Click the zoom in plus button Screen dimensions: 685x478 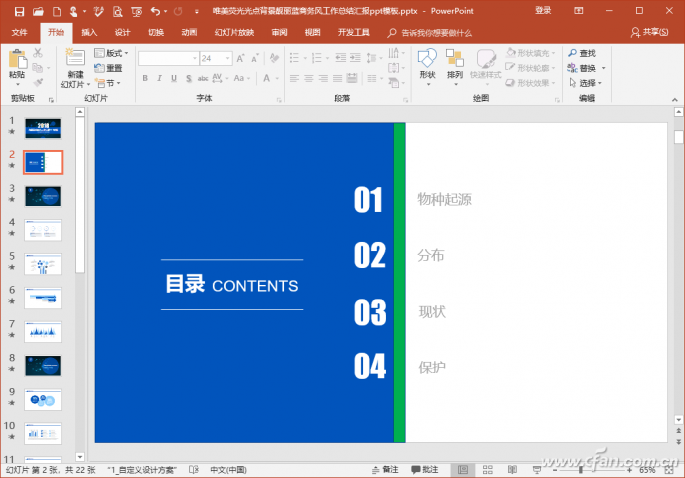click(629, 470)
